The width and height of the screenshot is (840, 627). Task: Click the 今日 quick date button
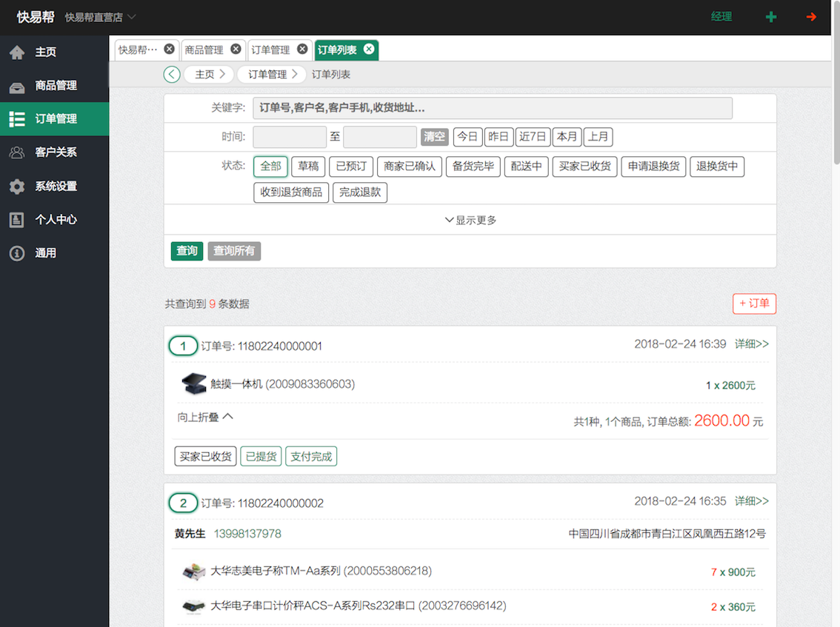[467, 136]
